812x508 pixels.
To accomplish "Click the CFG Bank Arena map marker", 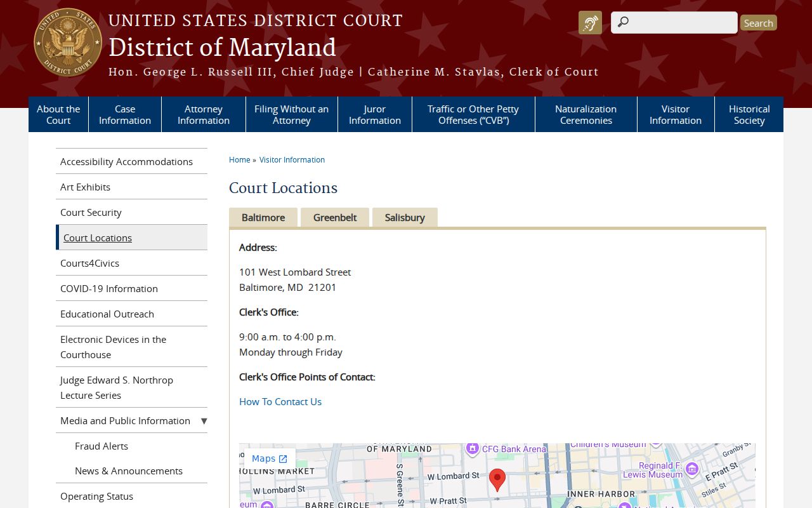I will (472, 449).
